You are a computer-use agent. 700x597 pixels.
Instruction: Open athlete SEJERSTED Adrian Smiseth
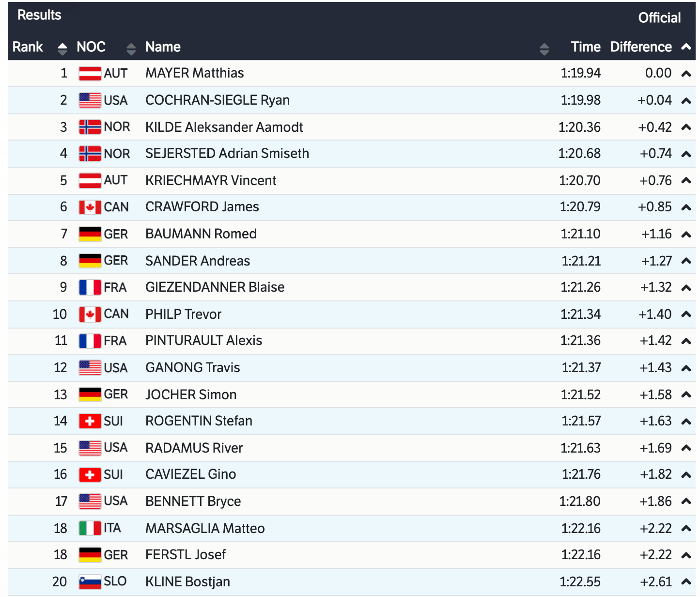[227, 154]
